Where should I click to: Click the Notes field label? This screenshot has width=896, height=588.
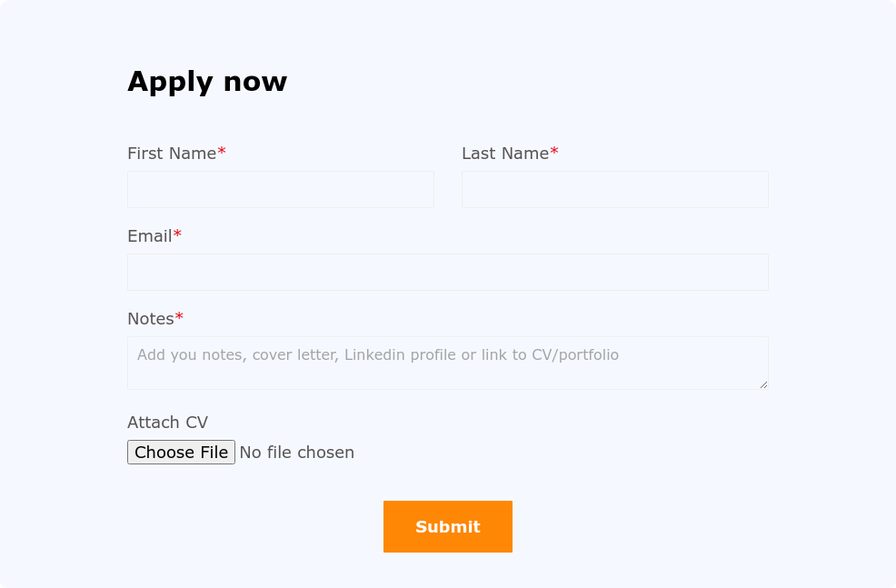(151, 319)
